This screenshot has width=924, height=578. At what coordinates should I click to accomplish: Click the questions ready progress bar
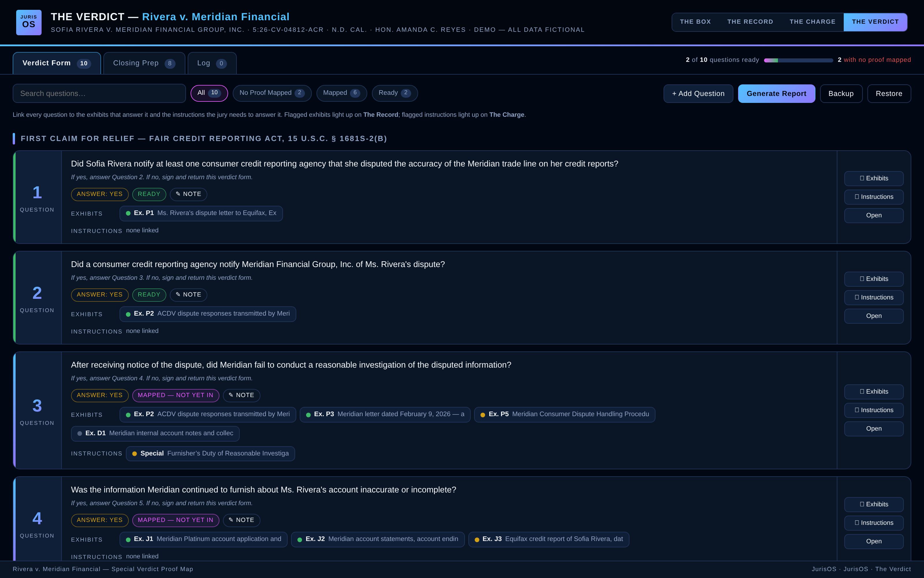(x=798, y=60)
